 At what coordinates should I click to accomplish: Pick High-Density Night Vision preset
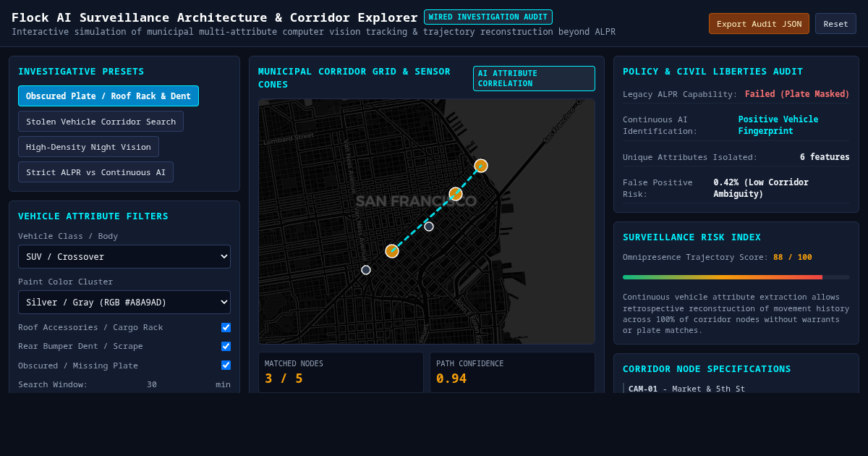point(88,147)
